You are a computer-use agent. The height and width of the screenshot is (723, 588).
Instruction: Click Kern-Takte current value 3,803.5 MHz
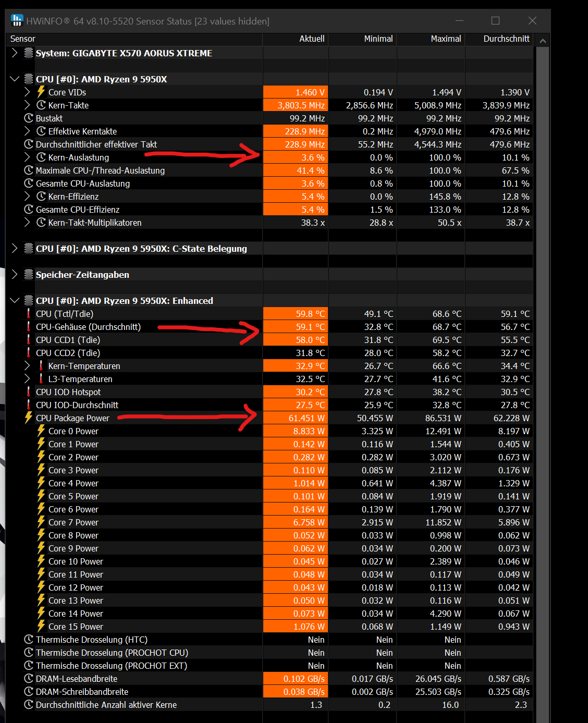coord(296,105)
